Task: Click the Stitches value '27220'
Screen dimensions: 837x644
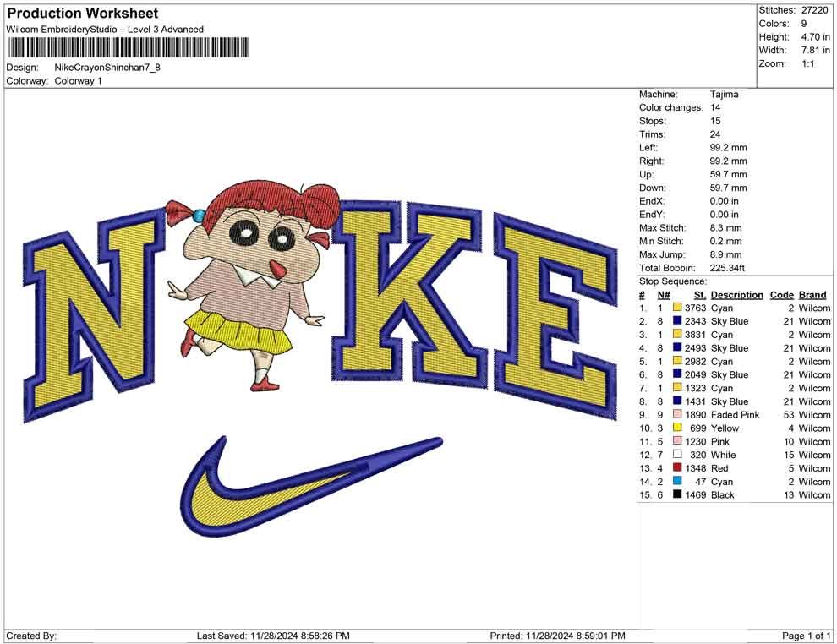Action: point(814,10)
